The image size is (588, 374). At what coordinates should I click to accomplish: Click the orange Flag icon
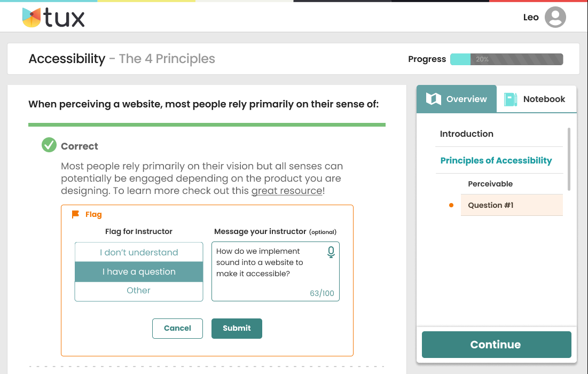75,214
